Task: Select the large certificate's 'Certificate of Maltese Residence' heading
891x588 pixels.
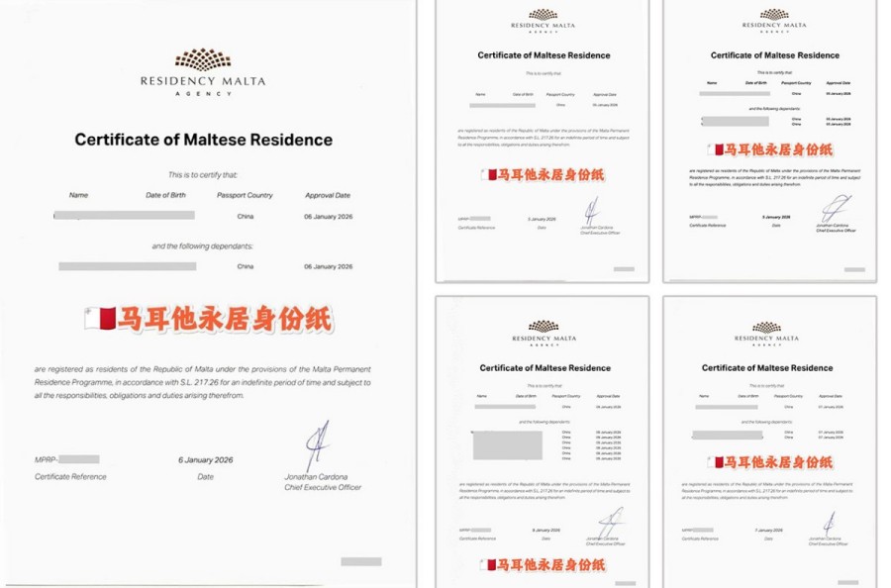Action: coord(203,140)
